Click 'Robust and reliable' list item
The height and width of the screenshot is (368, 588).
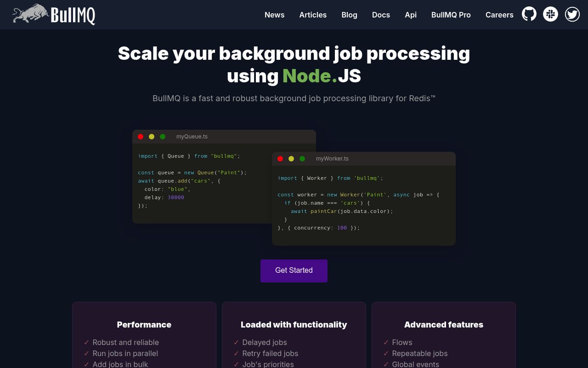pyautogui.click(x=125, y=342)
